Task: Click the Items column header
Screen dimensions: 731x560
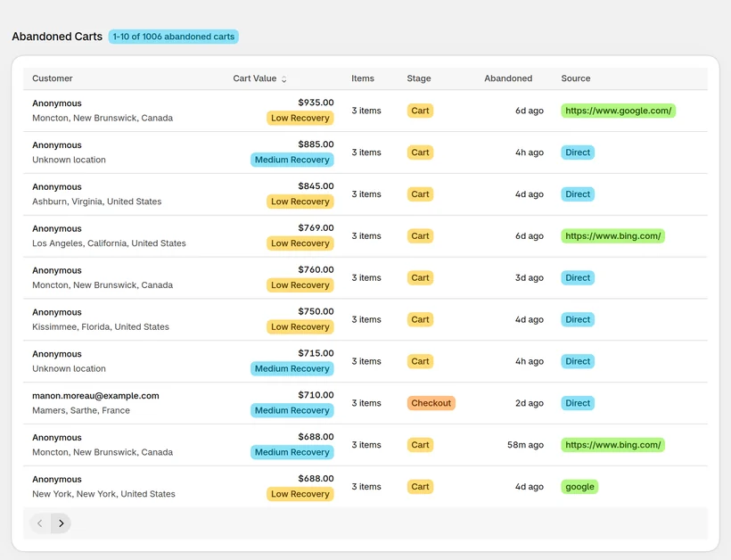Action: point(363,78)
